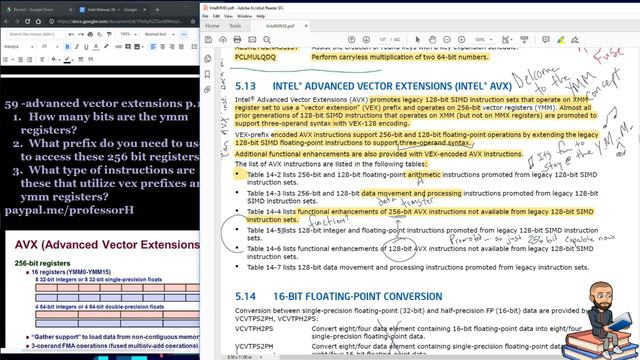Switch to Acrobat Tools tab
This screenshot has height=360, width=640.
235,26
